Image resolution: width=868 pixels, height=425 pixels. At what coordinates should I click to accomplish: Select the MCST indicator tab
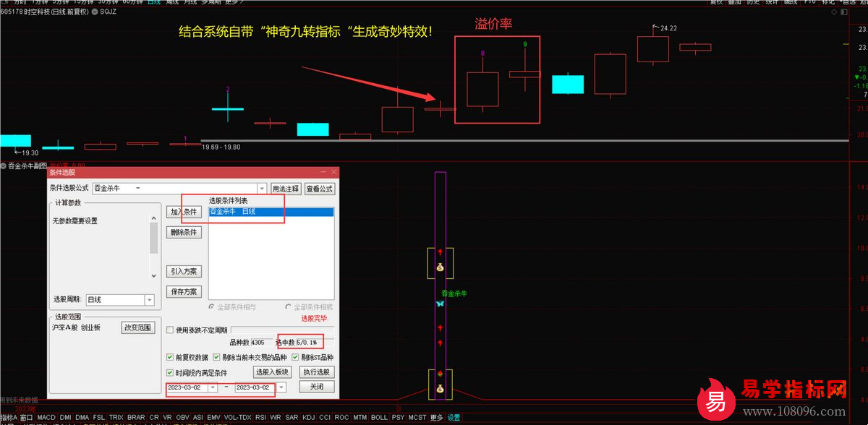(417, 418)
